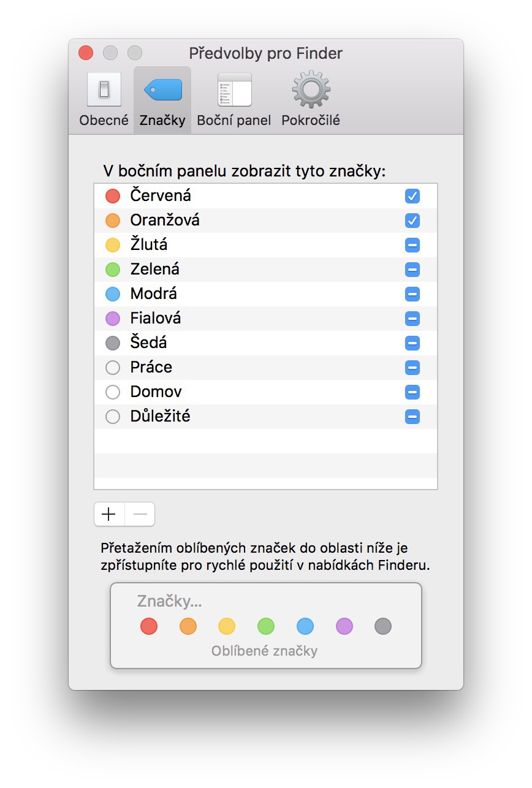Select the Značky tag icon in toolbar
This screenshot has width=532, height=788.
(x=162, y=90)
